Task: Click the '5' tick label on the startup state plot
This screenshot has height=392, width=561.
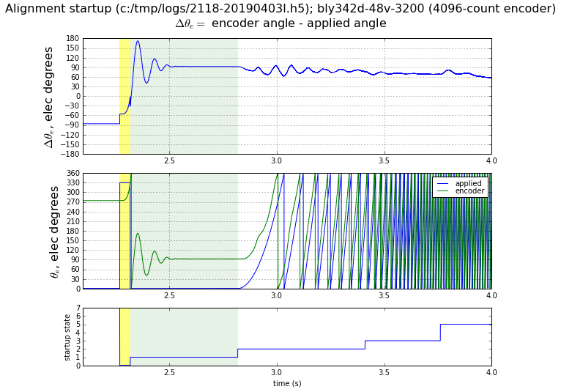Action: pyautogui.click(x=78, y=325)
